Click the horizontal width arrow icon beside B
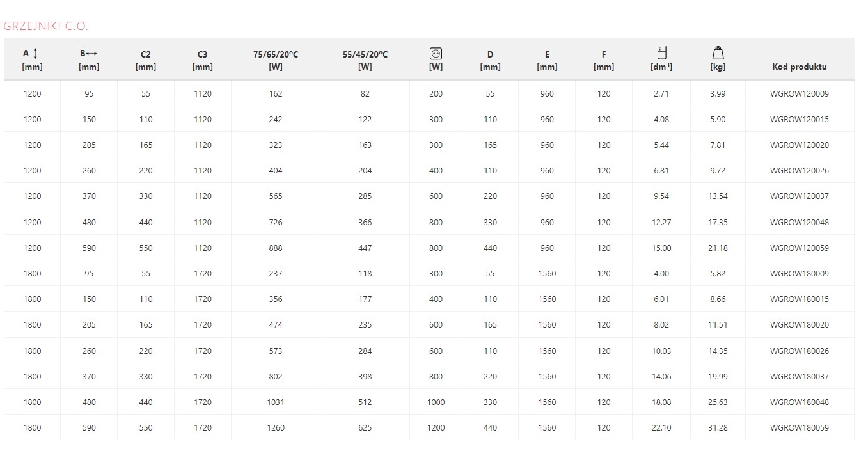 point(92,54)
